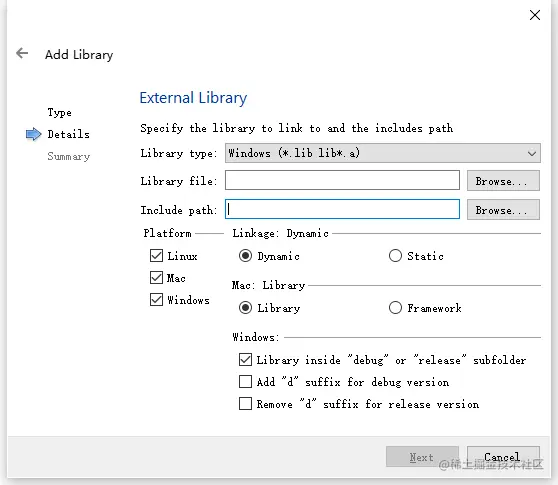The width and height of the screenshot is (558, 485).
Task: Select the Mac Library radio option
Action: 246,307
